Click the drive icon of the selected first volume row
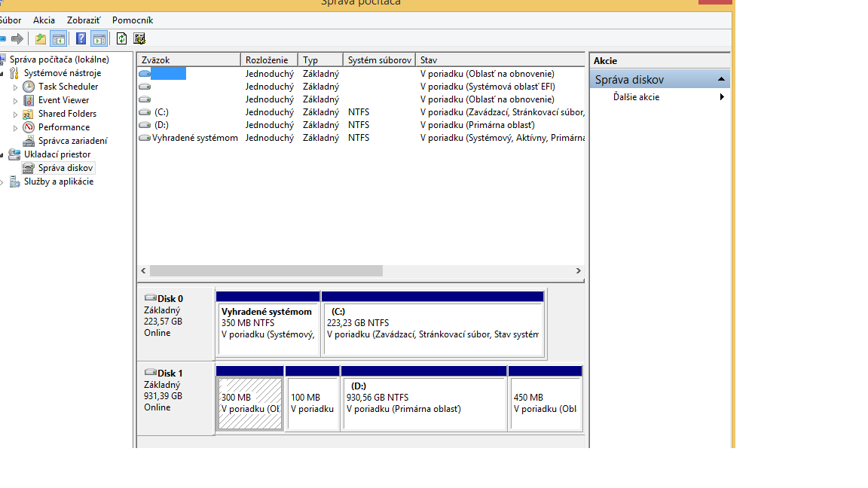 tap(145, 74)
